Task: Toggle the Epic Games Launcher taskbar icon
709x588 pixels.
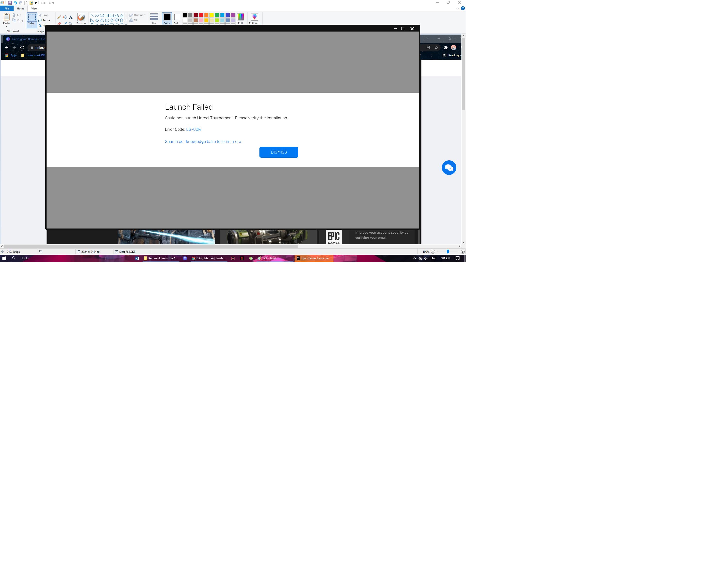Action: tap(315, 258)
